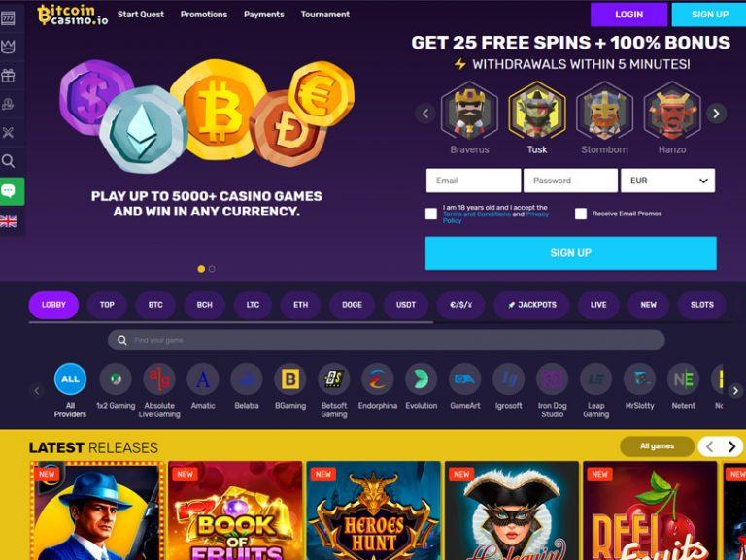Select the Evolution provider icon

pos(421,379)
